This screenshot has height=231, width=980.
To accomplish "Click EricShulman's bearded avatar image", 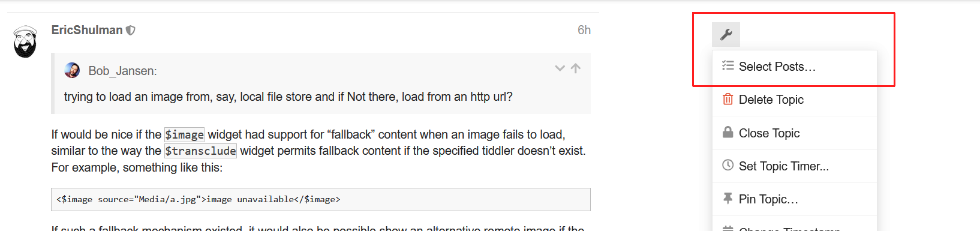I will (25, 41).
